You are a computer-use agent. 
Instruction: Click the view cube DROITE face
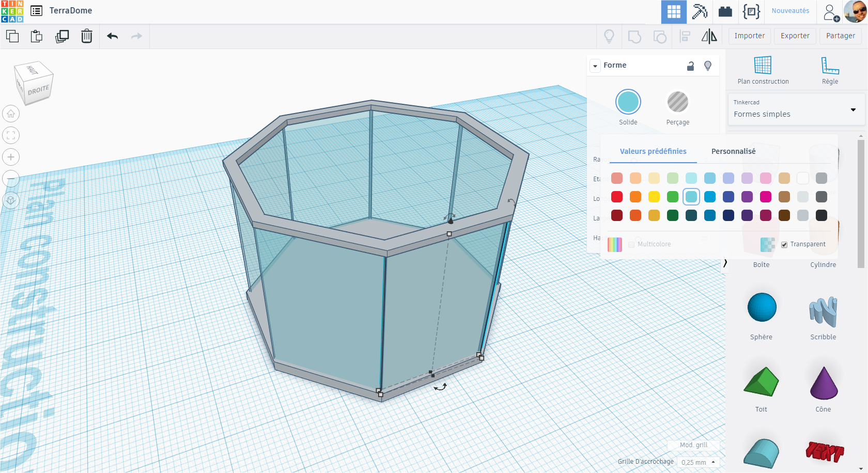(38, 90)
